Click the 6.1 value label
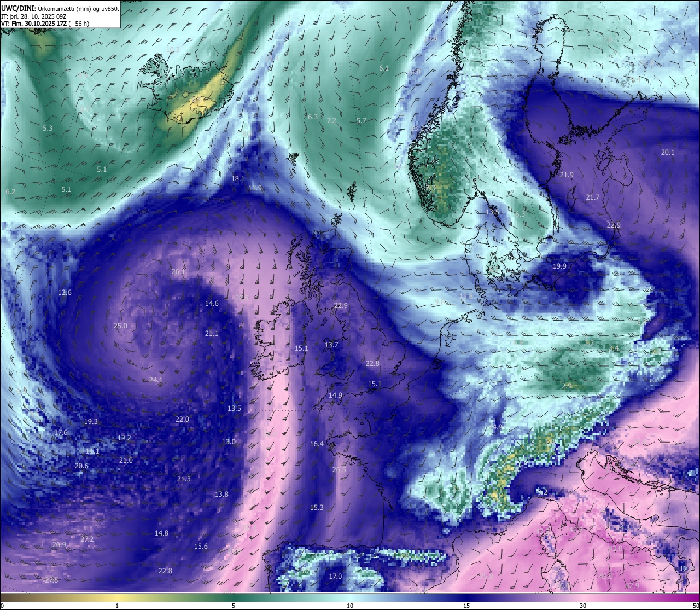The height and width of the screenshot is (610, 700). pos(384,68)
